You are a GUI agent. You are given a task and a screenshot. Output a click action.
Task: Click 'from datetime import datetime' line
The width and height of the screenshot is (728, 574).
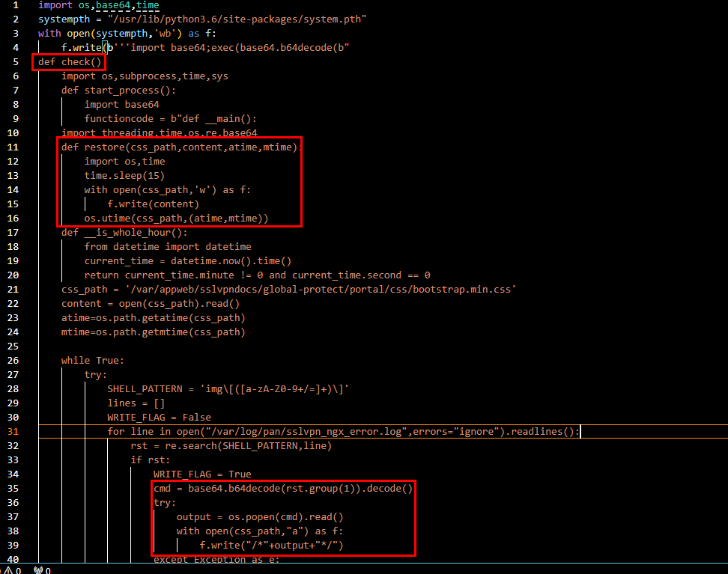[x=168, y=246]
